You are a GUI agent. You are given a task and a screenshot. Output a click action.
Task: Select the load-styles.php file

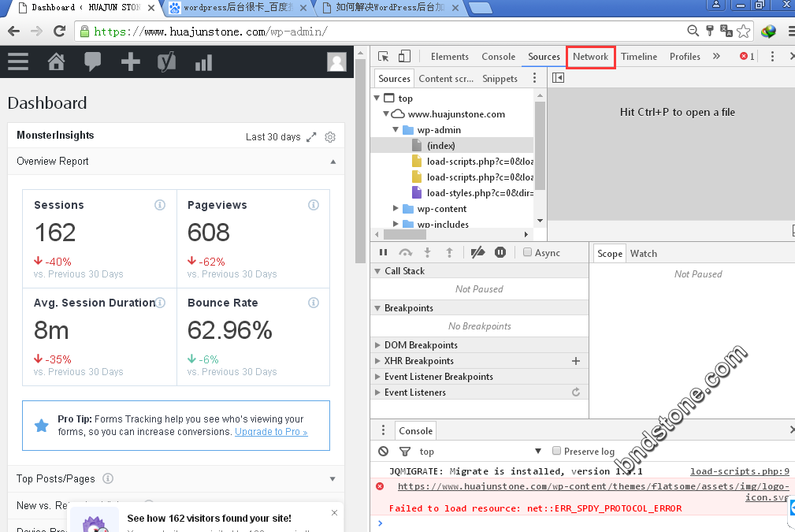click(x=480, y=193)
